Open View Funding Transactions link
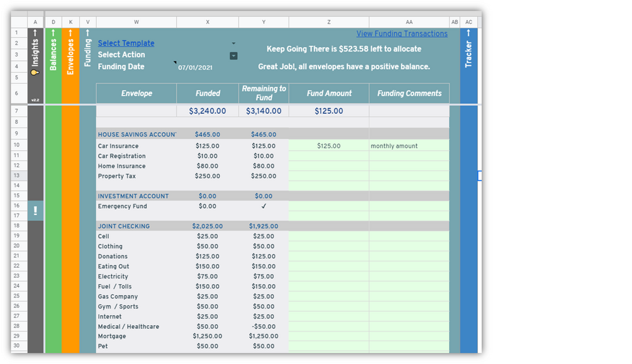This screenshot has width=632, height=364. click(402, 34)
